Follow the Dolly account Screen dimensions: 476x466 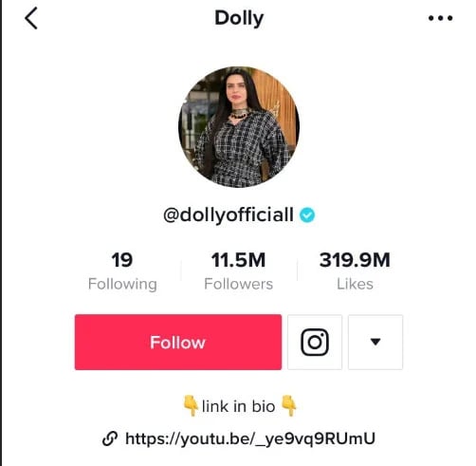click(x=178, y=342)
